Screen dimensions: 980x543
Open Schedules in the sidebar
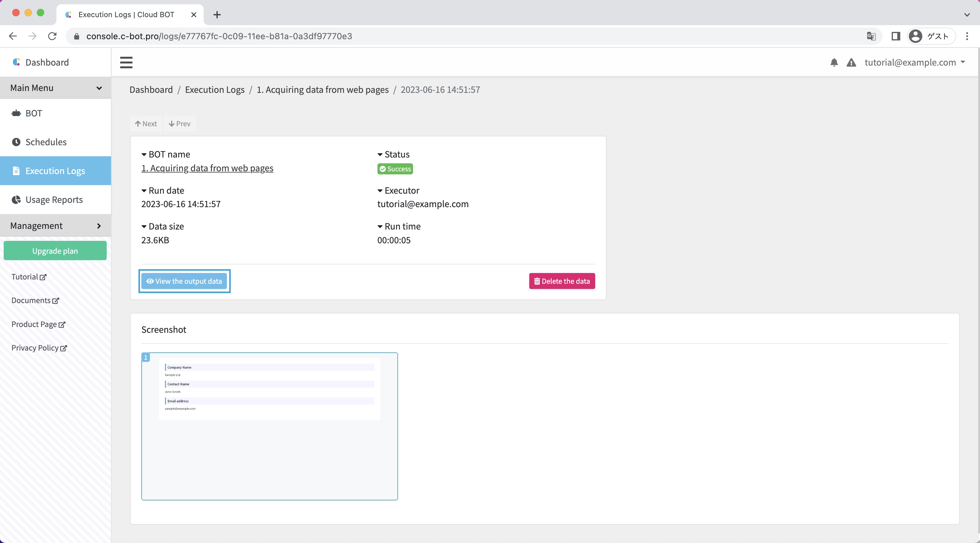coord(46,142)
